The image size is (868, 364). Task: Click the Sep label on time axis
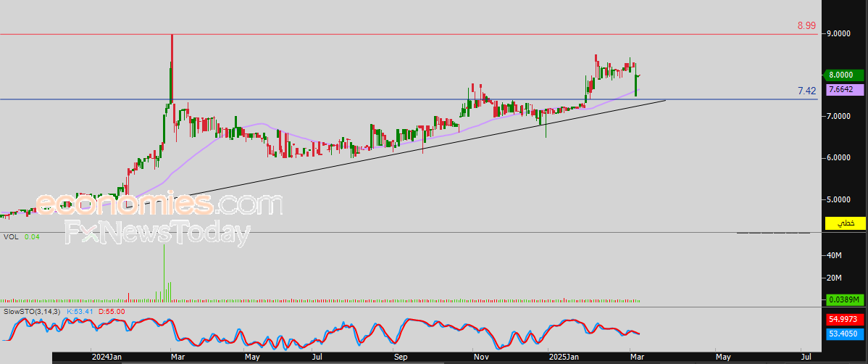(x=401, y=357)
